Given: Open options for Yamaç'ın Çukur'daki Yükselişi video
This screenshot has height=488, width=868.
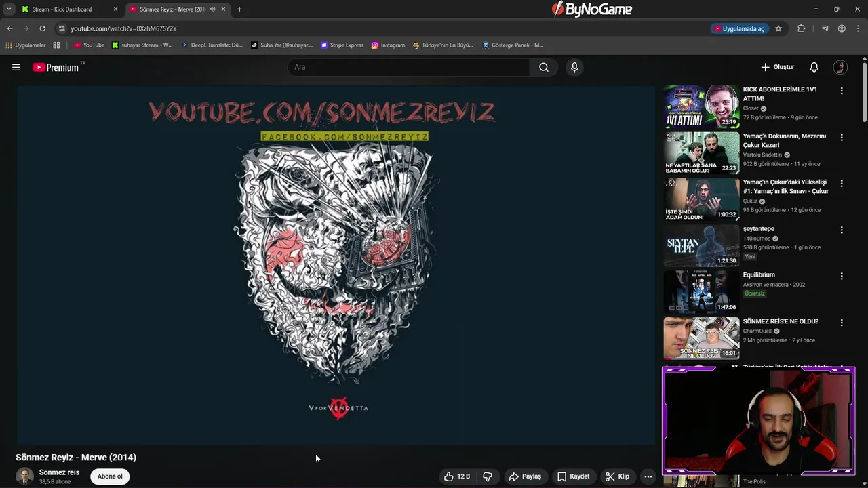Looking at the screenshot, I should [x=842, y=184].
